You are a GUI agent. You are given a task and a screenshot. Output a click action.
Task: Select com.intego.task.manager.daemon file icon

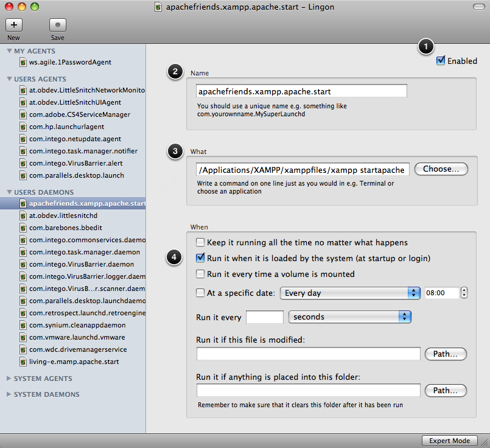tap(23, 253)
